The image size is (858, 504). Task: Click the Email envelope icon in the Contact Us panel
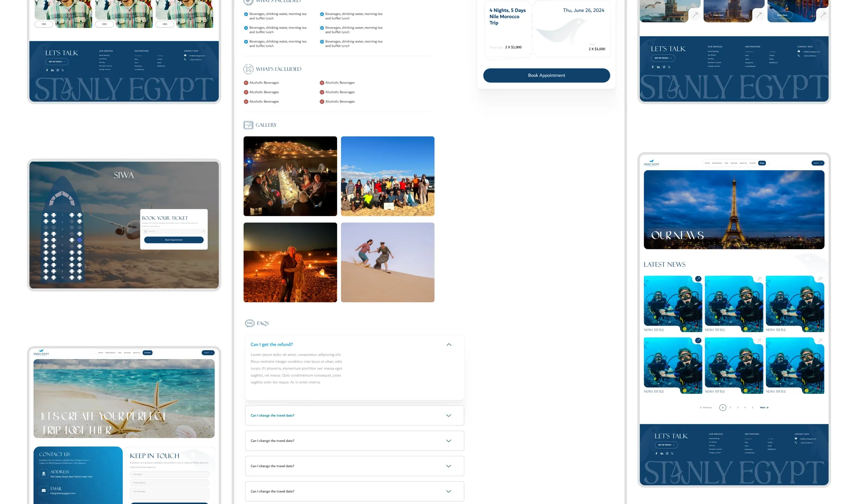[44, 490]
